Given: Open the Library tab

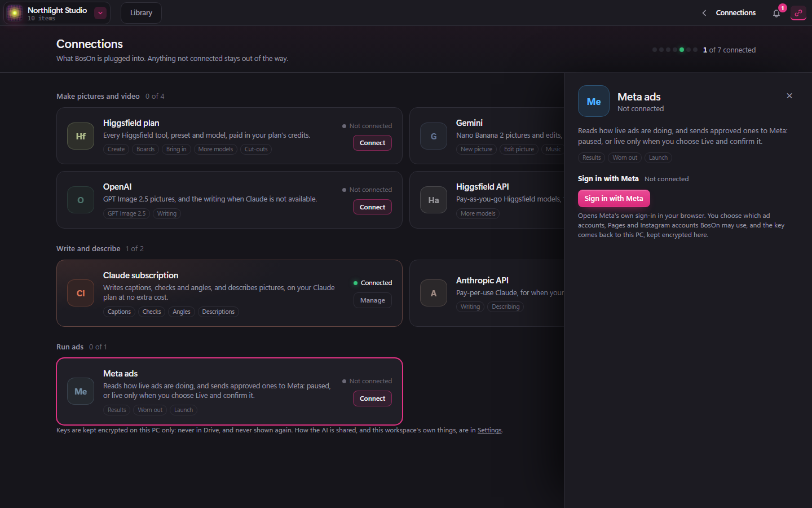Looking at the screenshot, I should [x=141, y=13].
